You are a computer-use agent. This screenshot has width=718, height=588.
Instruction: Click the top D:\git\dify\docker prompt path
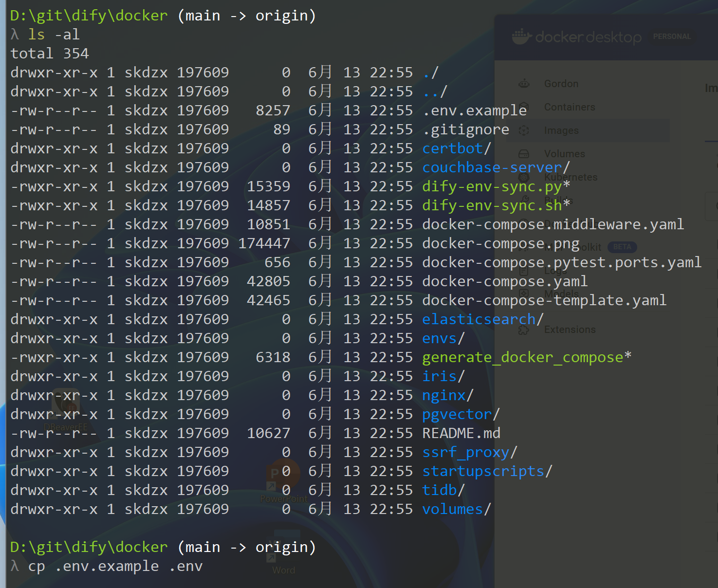coord(89,16)
